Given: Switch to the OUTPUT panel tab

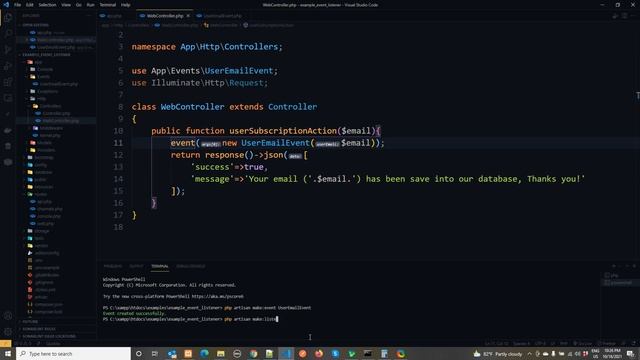Looking at the screenshot, I should pos(136,266).
